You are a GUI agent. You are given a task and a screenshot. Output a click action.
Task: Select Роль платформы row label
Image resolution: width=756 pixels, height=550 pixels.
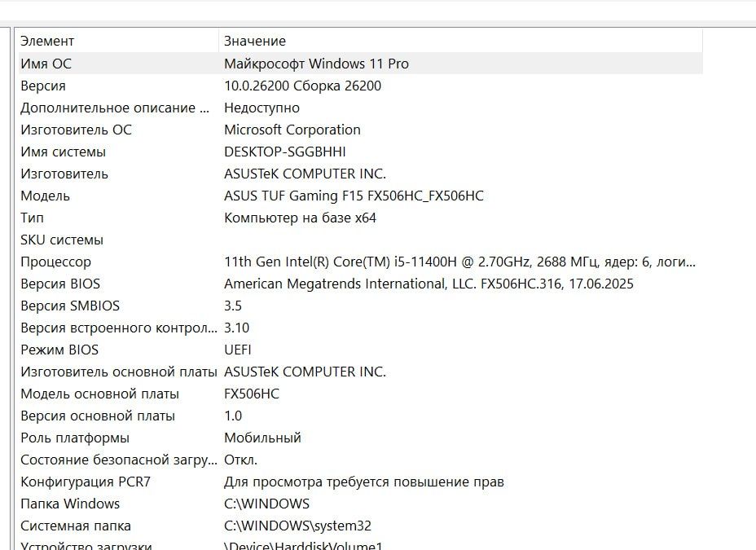pyautogui.click(x=75, y=438)
